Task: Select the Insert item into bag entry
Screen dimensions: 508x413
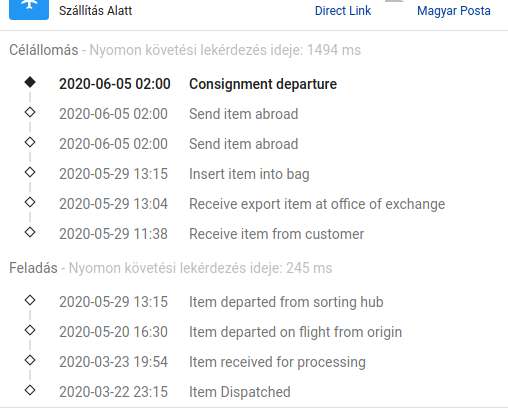Action: point(249,174)
